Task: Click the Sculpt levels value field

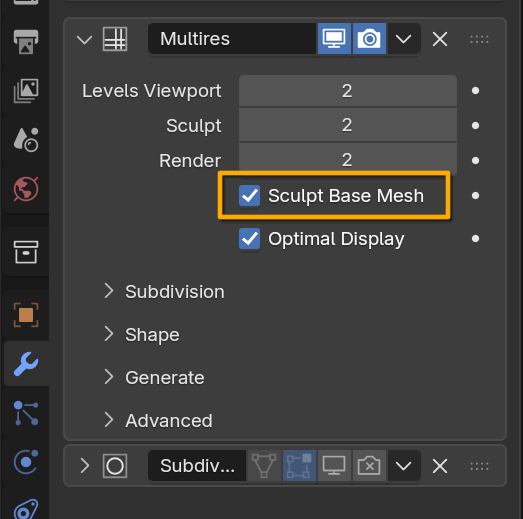Action: click(348, 125)
